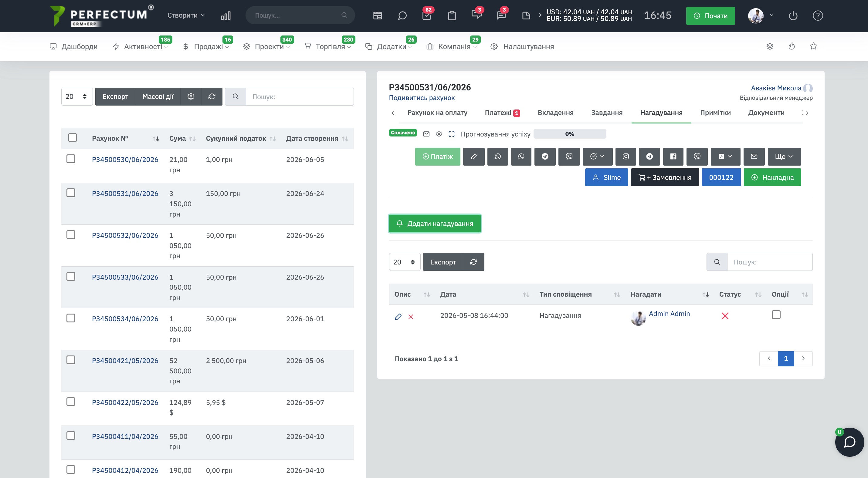
Task: Click the green Почати timer button
Action: (x=710, y=16)
